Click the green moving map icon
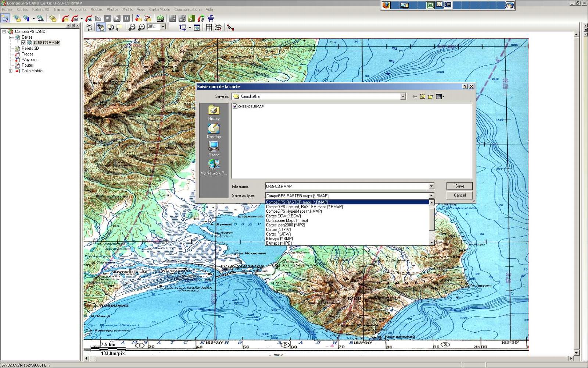Viewport: 588px width, 368px height. click(191, 18)
